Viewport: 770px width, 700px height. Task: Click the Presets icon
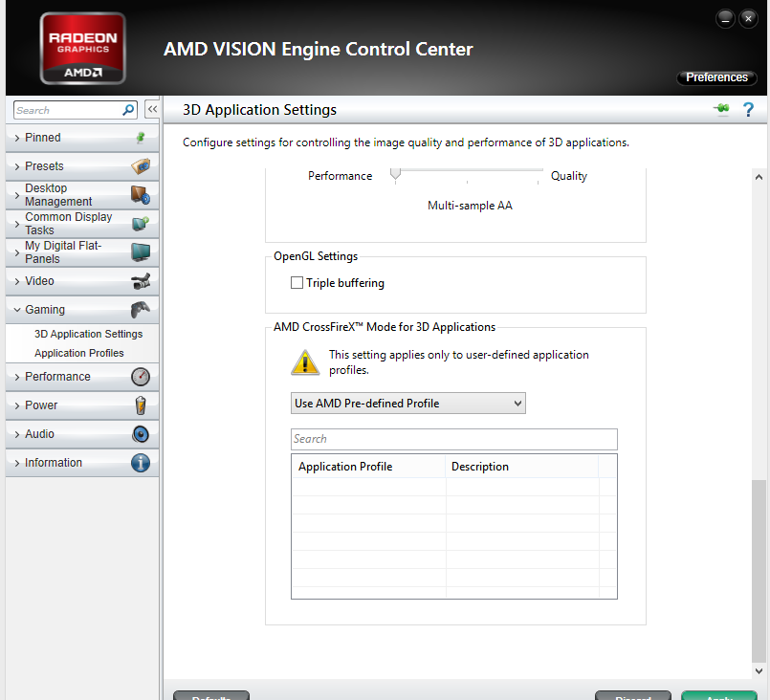click(x=141, y=166)
